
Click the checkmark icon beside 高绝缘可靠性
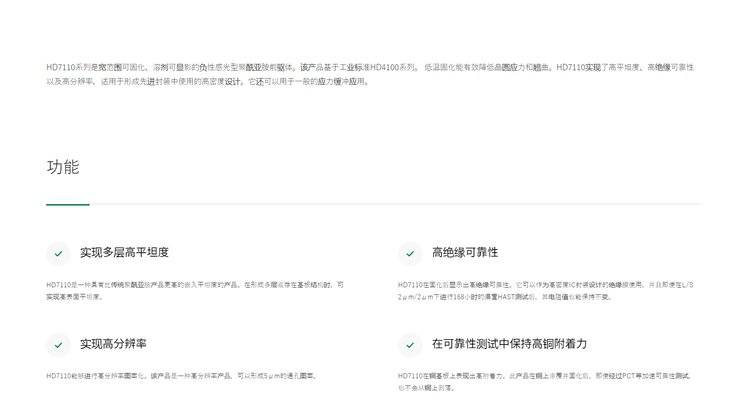410,253
